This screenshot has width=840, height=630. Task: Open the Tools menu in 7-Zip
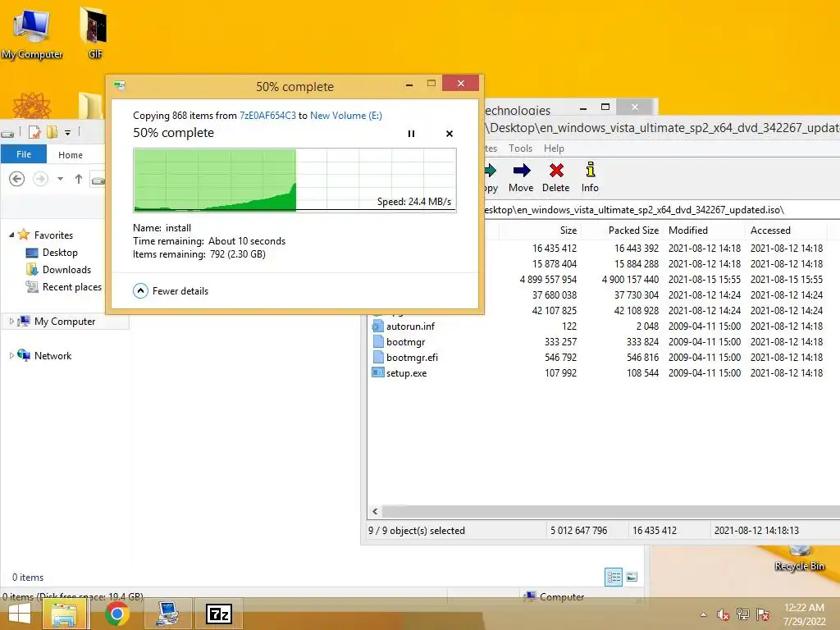(x=520, y=148)
